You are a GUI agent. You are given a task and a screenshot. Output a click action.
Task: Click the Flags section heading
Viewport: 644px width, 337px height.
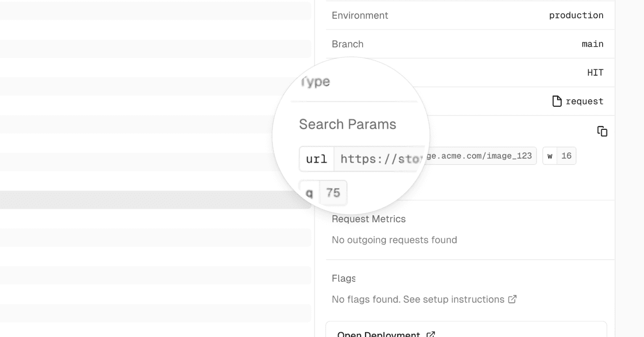(x=343, y=279)
